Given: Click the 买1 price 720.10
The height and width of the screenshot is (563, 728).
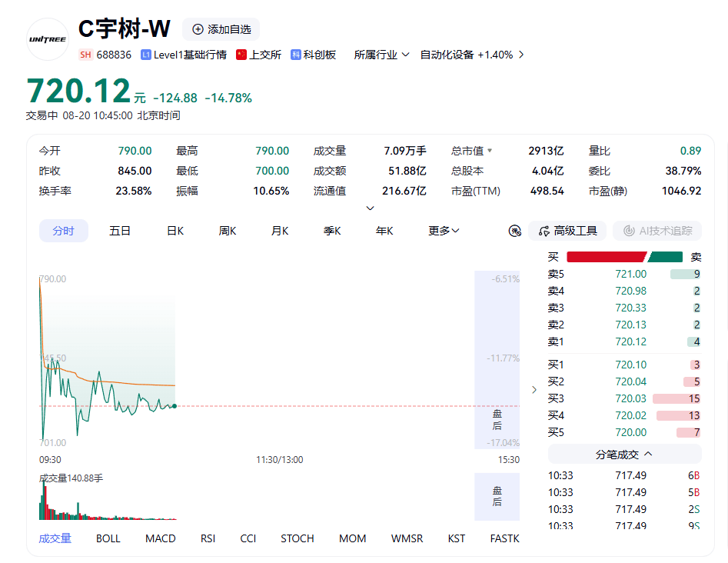Looking at the screenshot, I should point(631,365).
